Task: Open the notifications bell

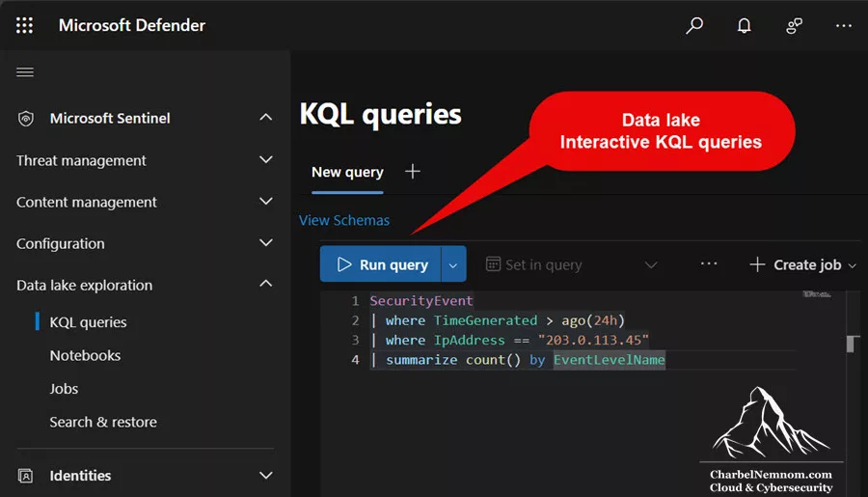Action: click(744, 25)
